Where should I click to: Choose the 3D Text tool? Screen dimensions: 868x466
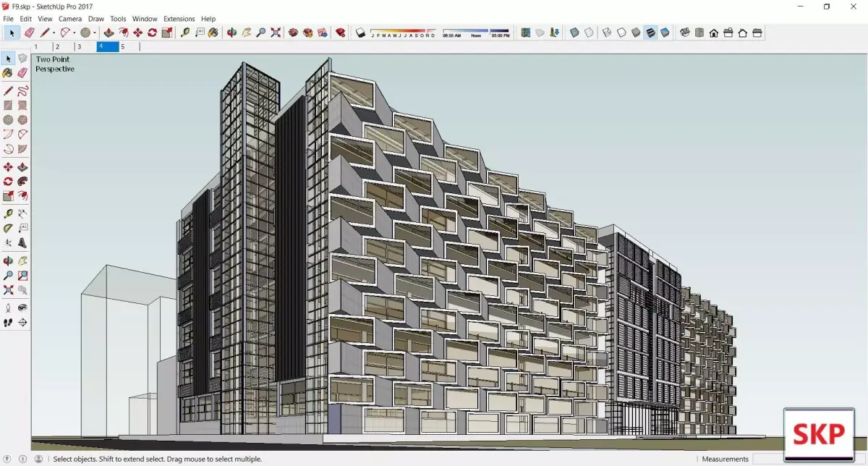(22, 242)
